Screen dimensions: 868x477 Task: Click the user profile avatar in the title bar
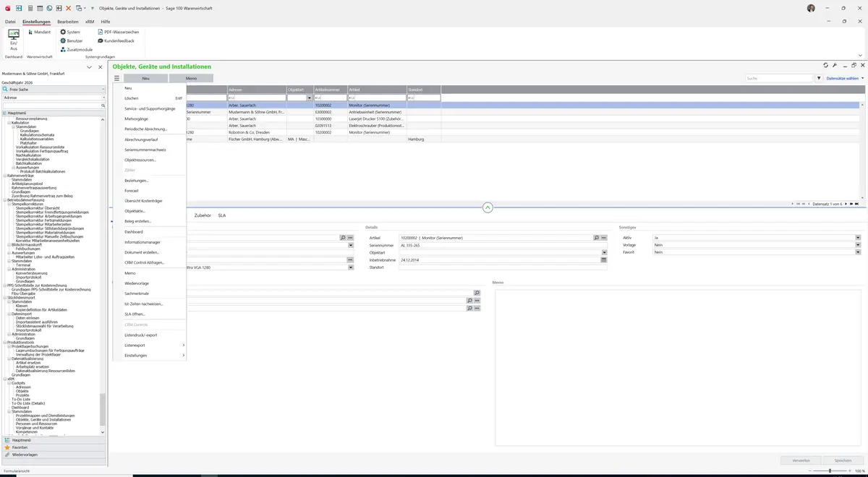811,8
